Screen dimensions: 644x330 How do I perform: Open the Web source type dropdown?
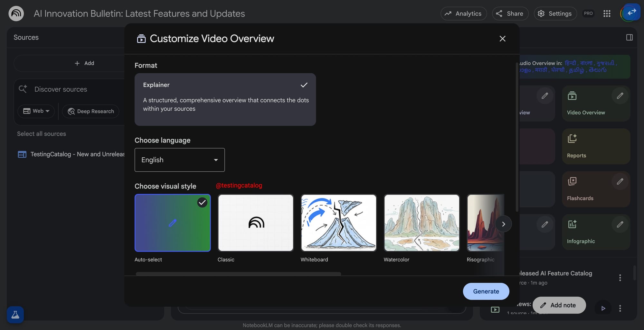[x=36, y=111]
